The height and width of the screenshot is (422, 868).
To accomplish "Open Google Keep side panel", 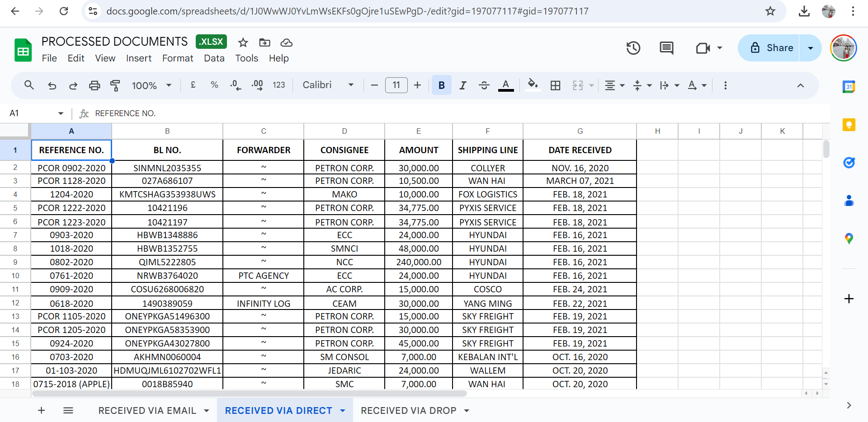I will point(849,124).
